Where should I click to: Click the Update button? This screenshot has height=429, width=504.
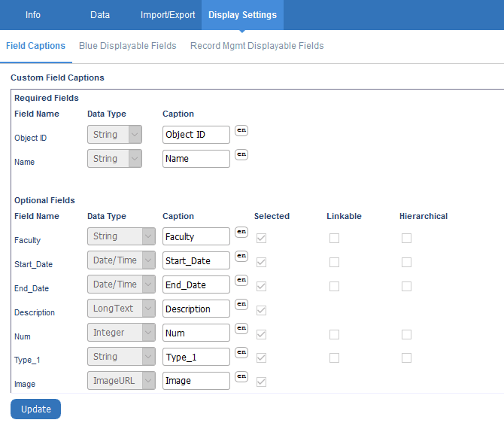[35, 409]
